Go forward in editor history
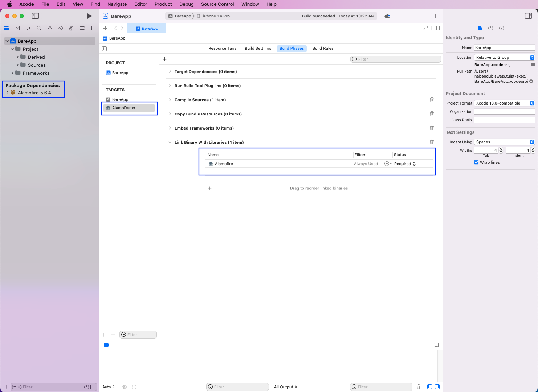 pyautogui.click(x=122, y=28)
